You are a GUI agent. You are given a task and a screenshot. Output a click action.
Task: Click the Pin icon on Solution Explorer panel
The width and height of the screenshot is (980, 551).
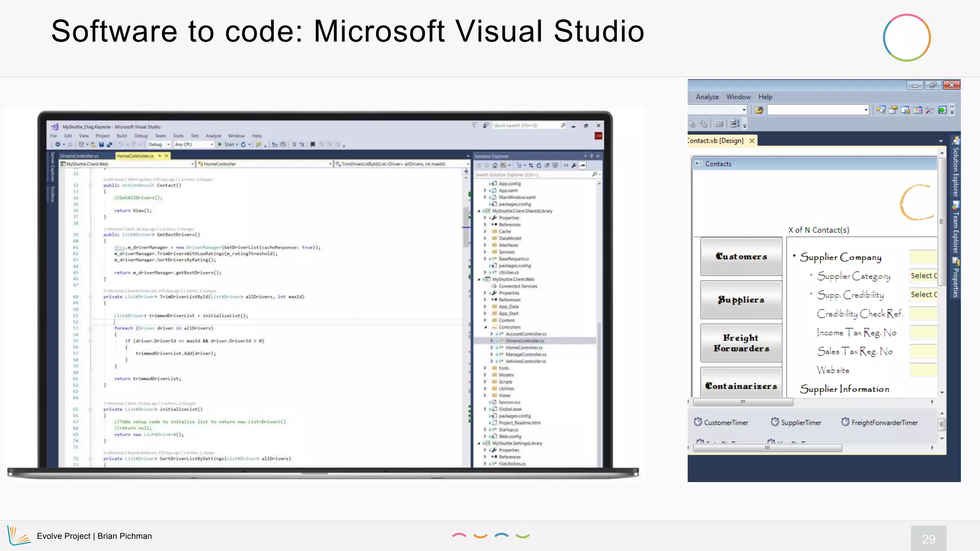(591, 156)
